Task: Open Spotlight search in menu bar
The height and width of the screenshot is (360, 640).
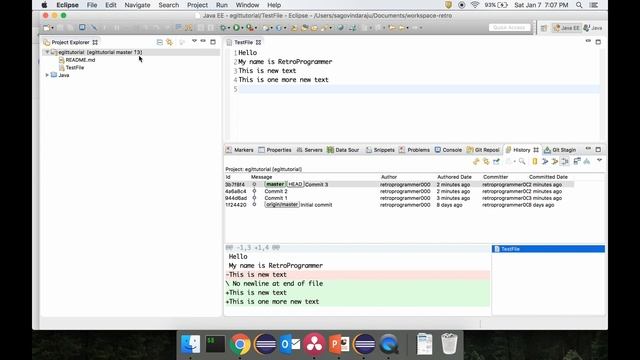Action: (579, 5)
